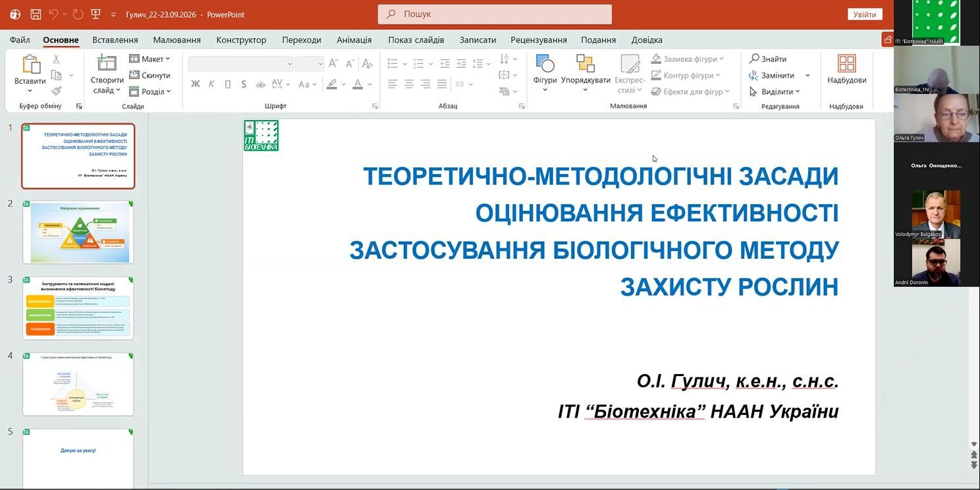This screenshot has height=490, width=980.
Task: Switch to the Анімація tab
Action: coord(354,40)
